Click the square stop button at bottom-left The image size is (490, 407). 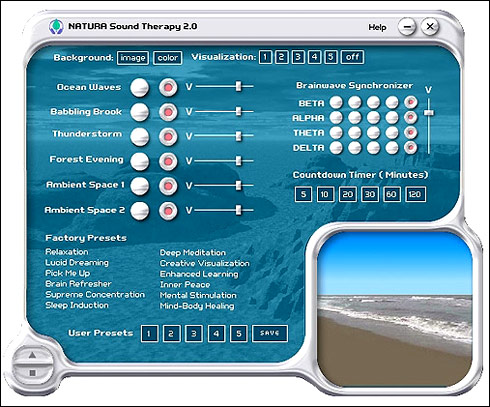pyautogui.click(x=32, y=373)
